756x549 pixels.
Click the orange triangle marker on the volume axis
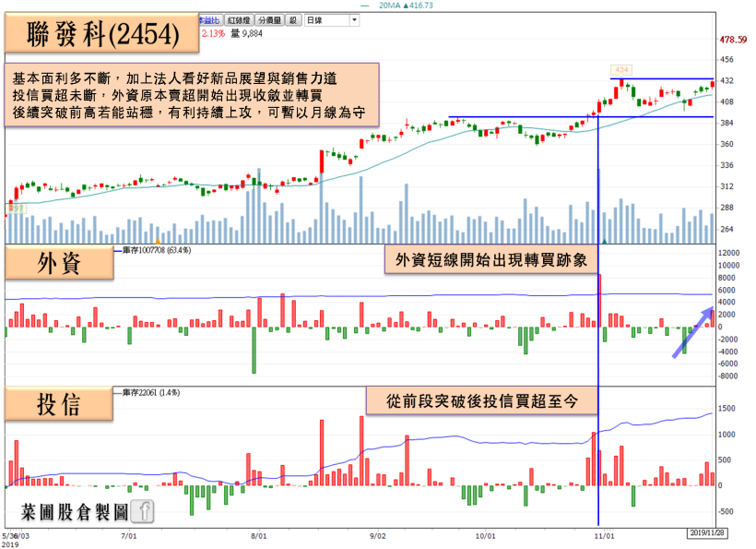[x=157, y=240]
